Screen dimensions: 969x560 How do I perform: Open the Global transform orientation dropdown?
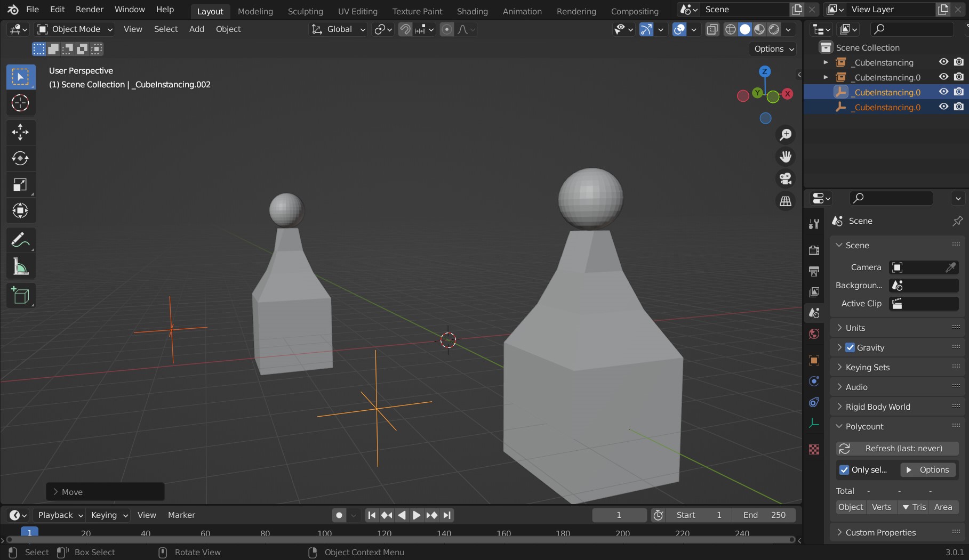(338, 29)
